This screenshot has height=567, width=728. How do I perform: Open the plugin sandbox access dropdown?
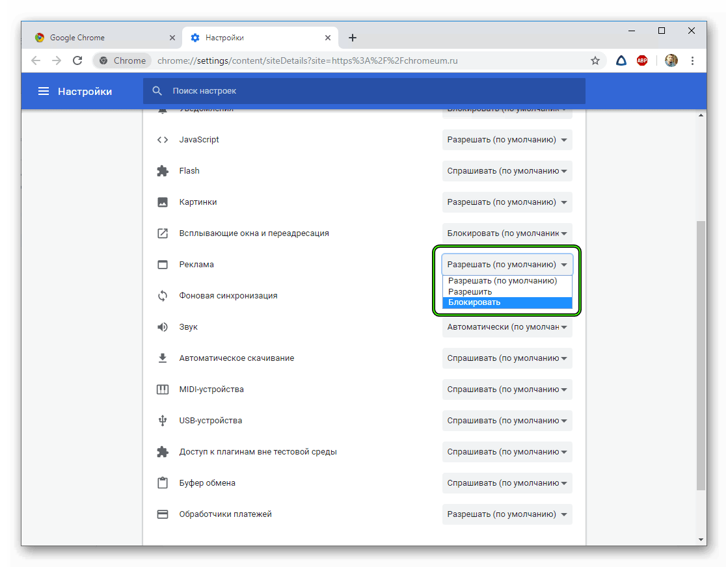coord(507,451)
